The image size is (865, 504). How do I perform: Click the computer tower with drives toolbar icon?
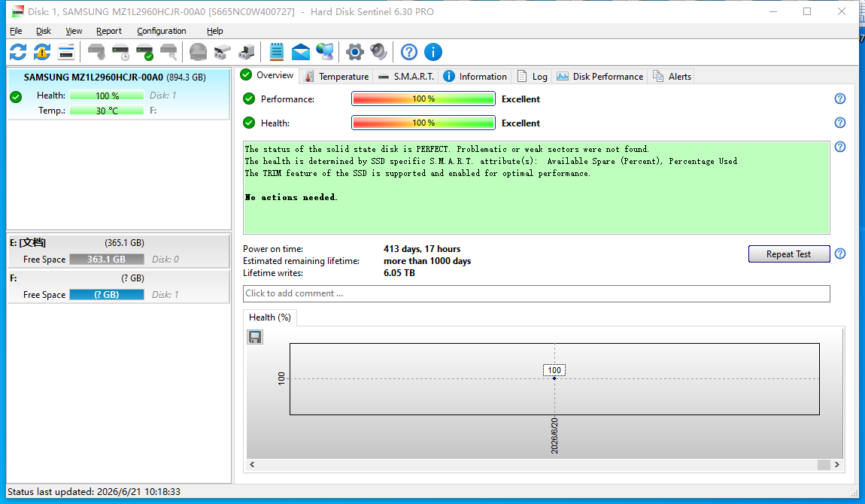(247, 53)
